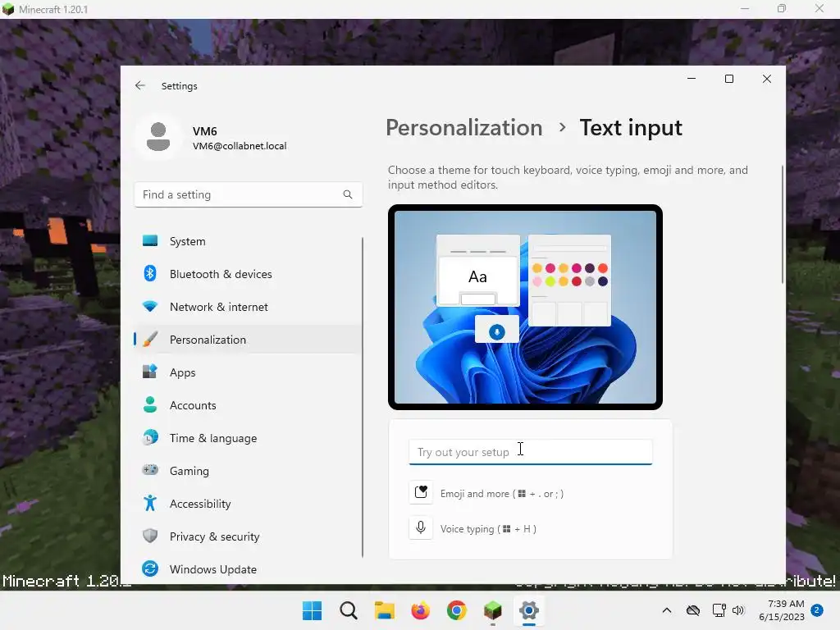Show hidden system tray icons
The width and height of the screenshot is (840, 630).
pyautogui.click(x=666, y=610)
